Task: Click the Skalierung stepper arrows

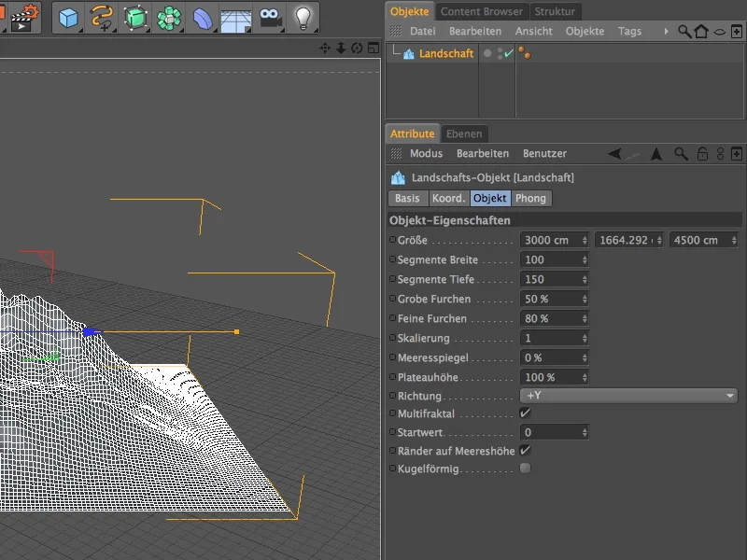Action: [x=585, y=338]
